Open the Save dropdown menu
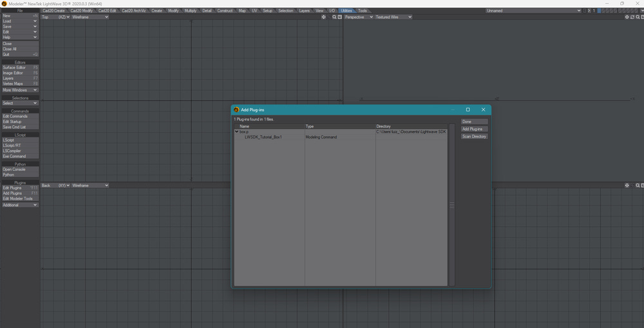The image size is (644, 328). click(20, 26)
